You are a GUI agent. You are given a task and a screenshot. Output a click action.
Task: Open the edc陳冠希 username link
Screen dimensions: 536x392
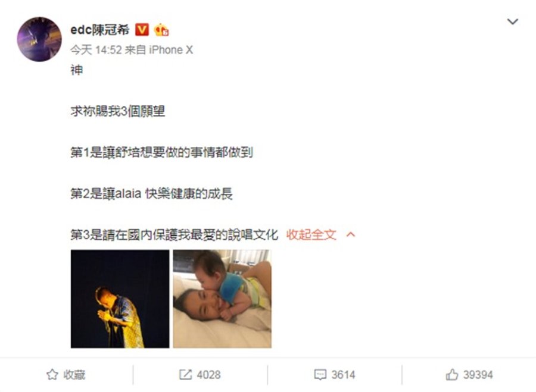(100, 30)
